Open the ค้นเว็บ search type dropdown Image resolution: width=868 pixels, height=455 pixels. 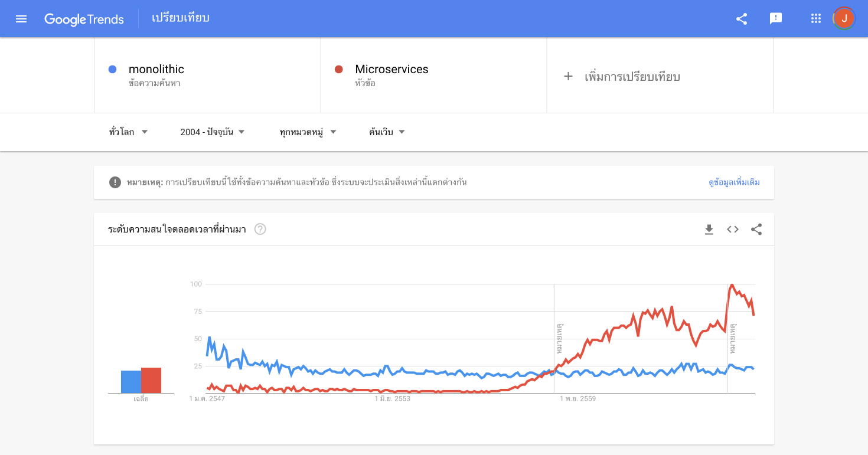[x=387, y=132]
